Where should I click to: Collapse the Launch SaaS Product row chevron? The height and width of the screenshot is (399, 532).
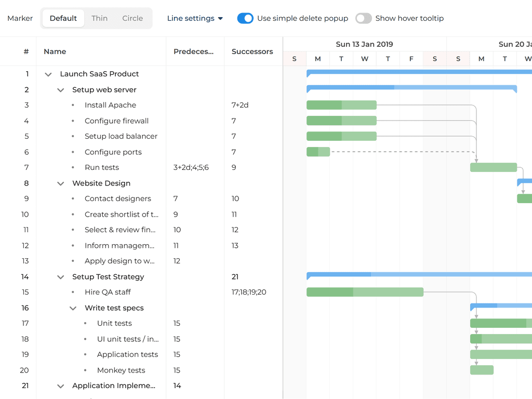coord(48,74)
